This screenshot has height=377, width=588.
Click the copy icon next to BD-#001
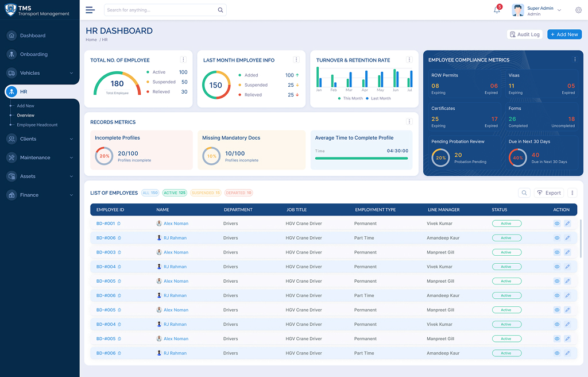(x=119, y=224)
